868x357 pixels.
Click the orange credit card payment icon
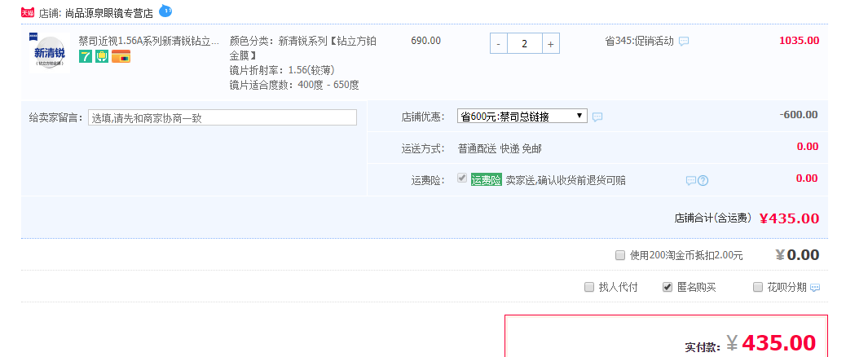pos(121,56)
